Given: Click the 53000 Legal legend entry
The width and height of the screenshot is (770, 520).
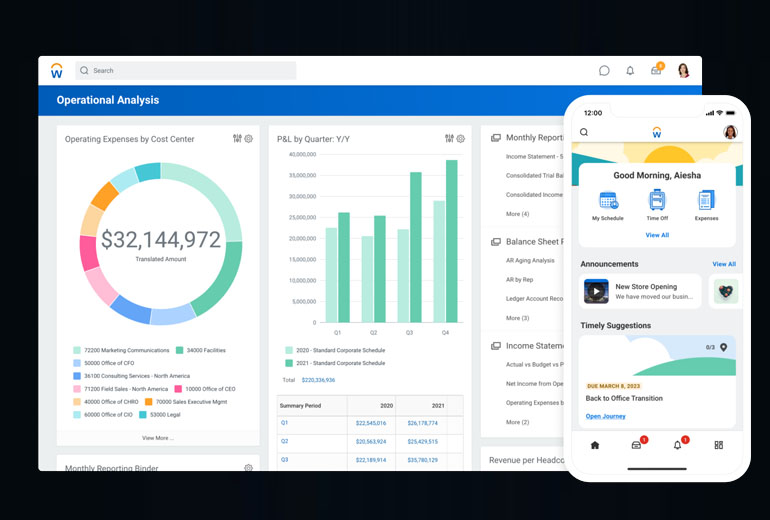Looking at the screenshot, I should pyautogui.click(x=160, y=415).
